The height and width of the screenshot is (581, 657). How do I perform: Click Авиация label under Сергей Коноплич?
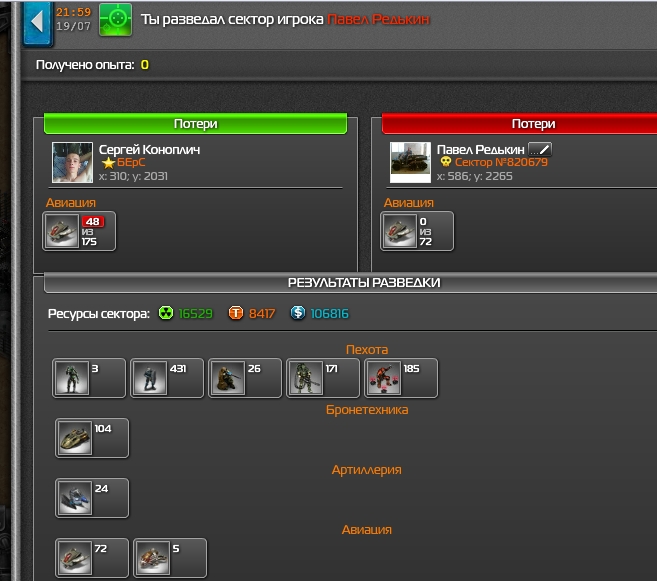click(71, 203)
